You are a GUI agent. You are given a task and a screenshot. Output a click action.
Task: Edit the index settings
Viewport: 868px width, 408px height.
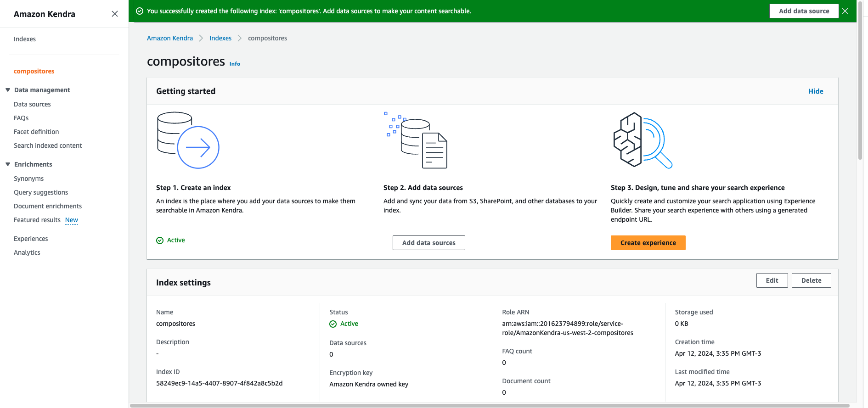coord(772,280)
